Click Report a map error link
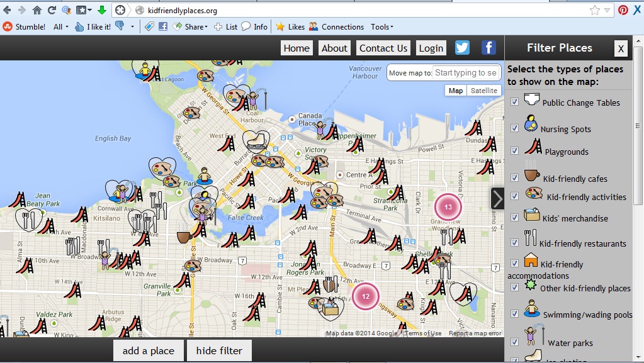Screen dimensions: 644x363 click(x=475, y=333)
